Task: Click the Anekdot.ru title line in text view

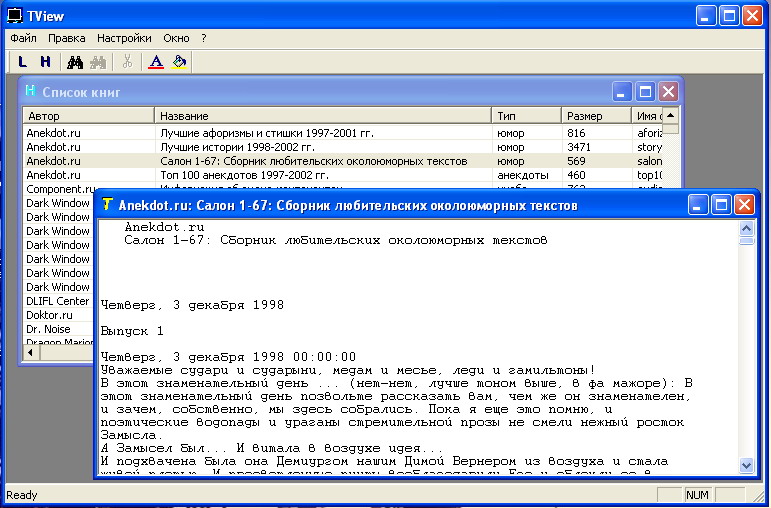Action: tap(164, 227)
